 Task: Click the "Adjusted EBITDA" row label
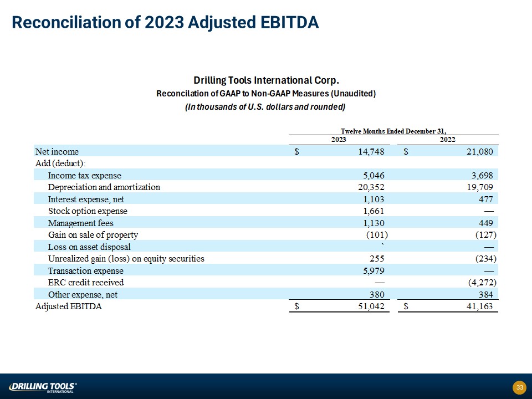[x=69, y=306]
